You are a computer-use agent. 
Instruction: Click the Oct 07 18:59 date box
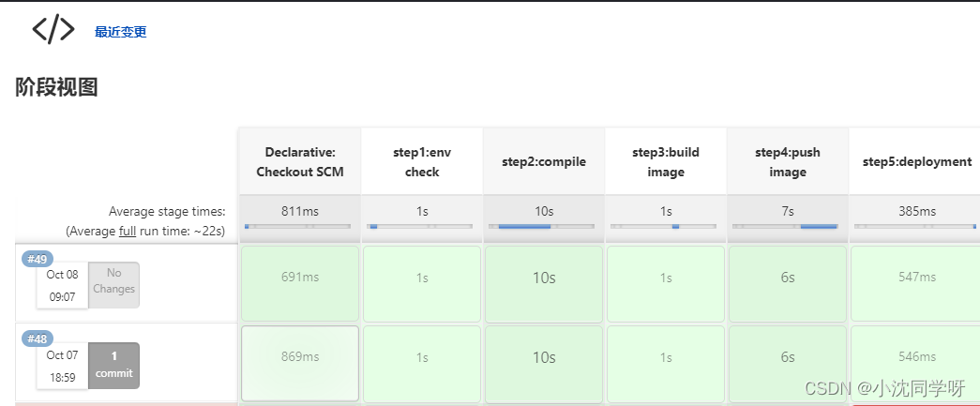pyautogui.click(x=63, y=366)
